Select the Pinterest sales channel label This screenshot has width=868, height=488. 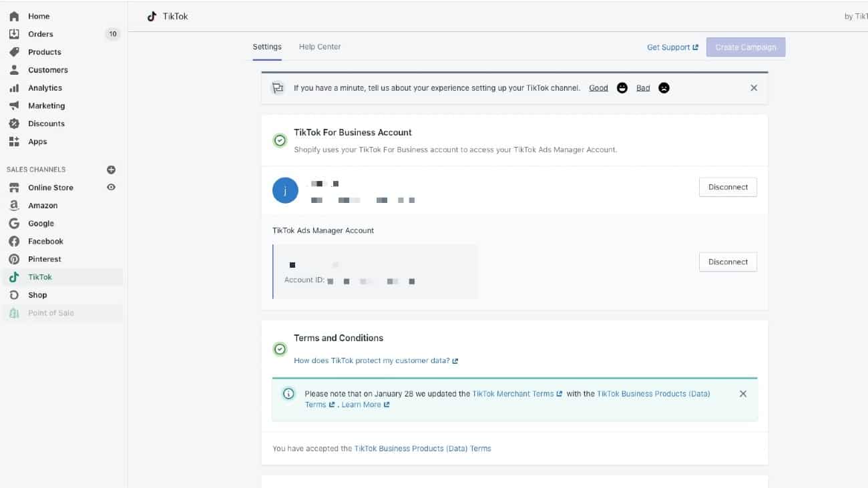[x=45, y=259]
